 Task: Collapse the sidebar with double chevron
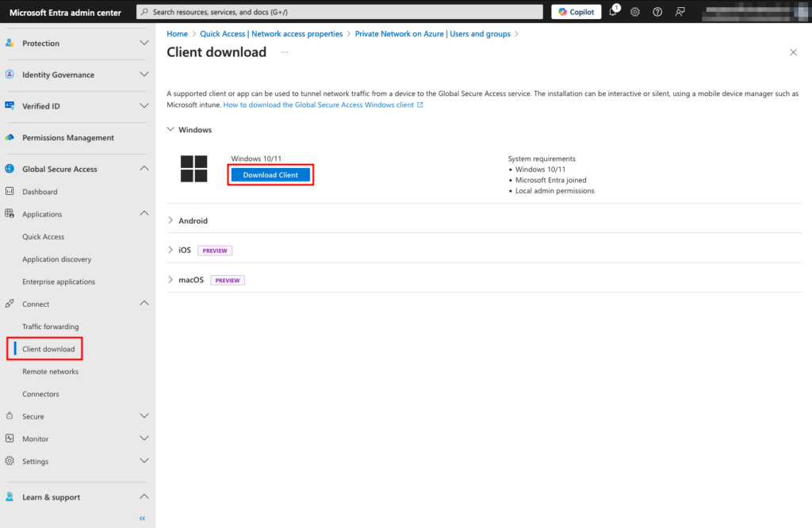click(x=142, y=518)
